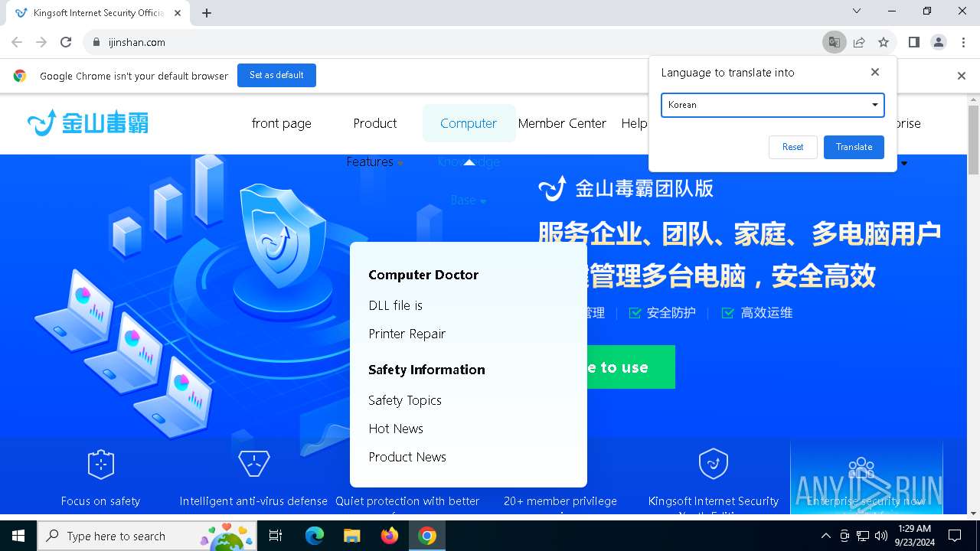Open the Korean language dropdown
Image resolution: width=980 pixels, height=551 pixels.
[773, 105]
